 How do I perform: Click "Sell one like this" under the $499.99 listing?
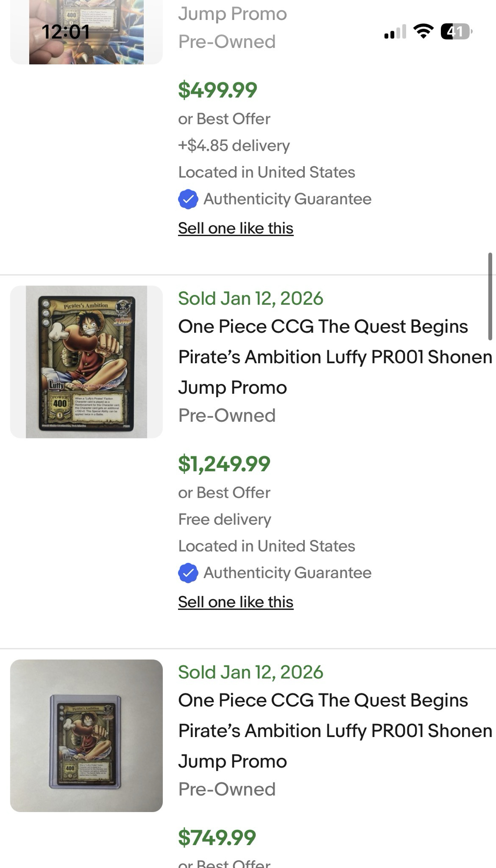[x=236, y=228]
